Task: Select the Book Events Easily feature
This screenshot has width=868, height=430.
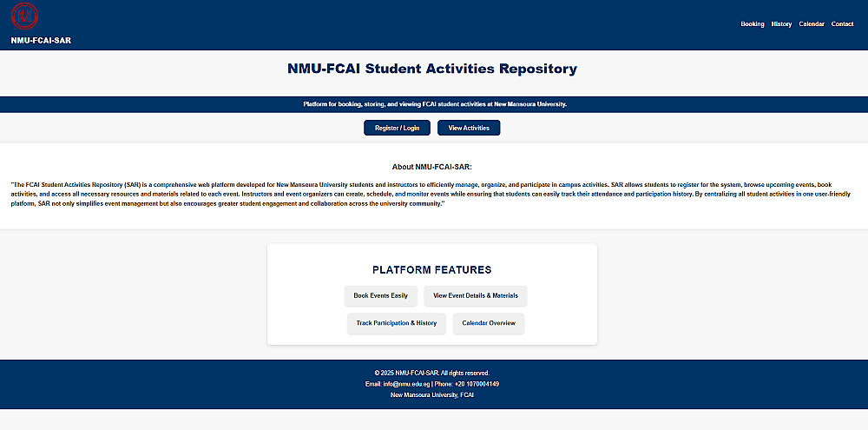Action: (381, 296)
